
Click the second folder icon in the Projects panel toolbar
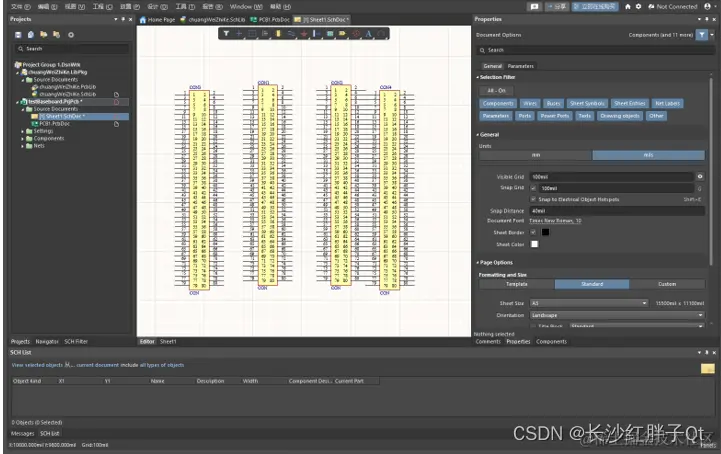click(57, 35)
